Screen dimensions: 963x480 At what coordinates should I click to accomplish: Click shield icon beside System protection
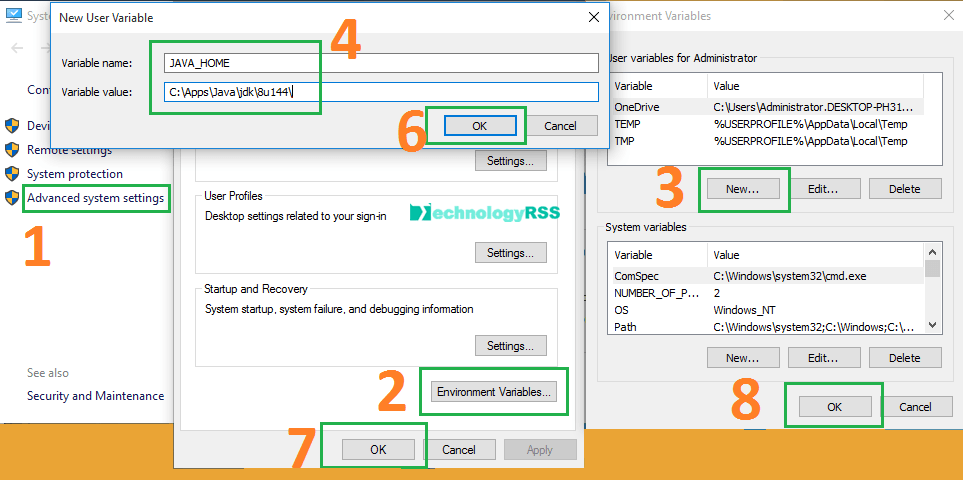(x=12, y=174)
